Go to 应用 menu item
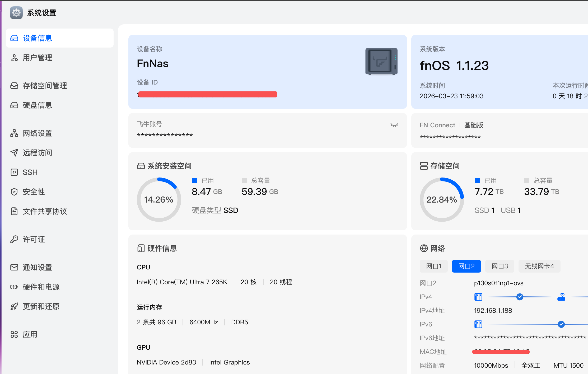Viewport: 588px width, 374px height. pos(60,334)
